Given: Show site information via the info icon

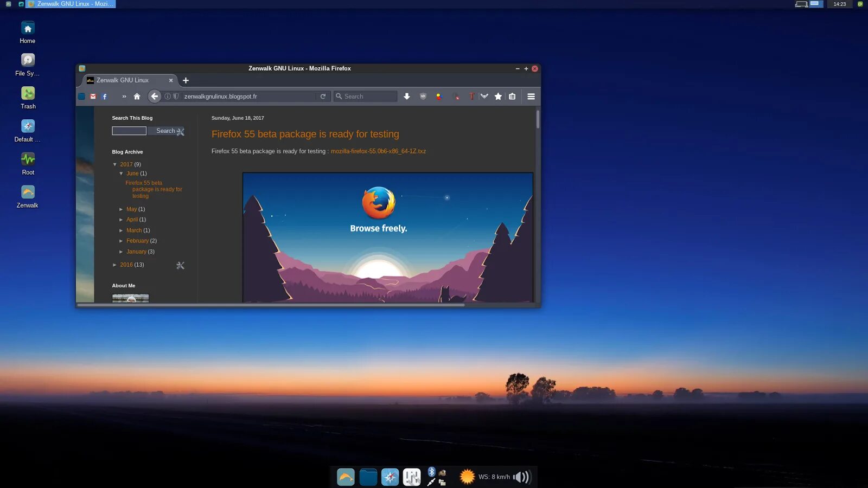Looking at the screenshot, I should [168, 97].
